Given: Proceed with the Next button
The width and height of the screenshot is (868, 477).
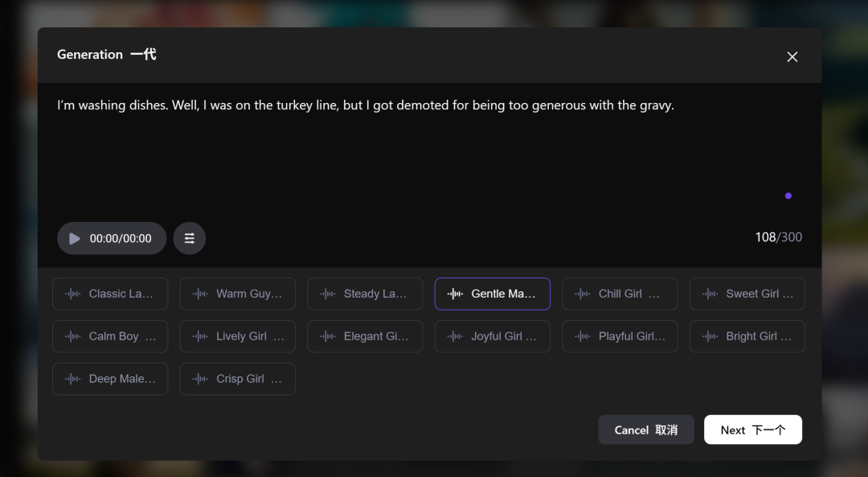Looking at the screenshot, I should [x=753, y=430].
